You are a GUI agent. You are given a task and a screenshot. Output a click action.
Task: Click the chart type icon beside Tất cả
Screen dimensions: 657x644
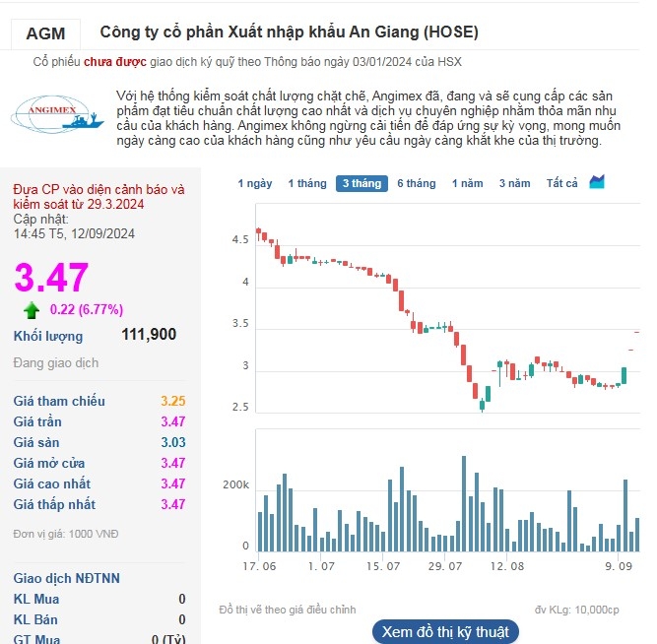pyautogui.click(x=597, y=182)
